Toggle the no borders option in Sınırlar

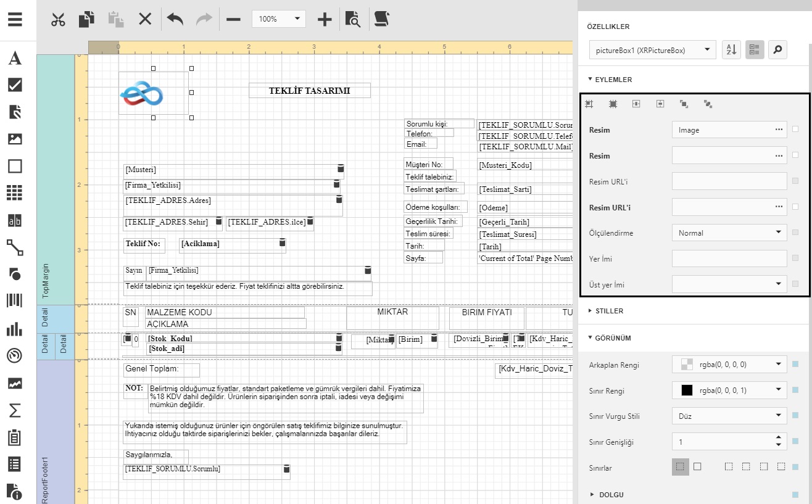[x=680, y=467]
